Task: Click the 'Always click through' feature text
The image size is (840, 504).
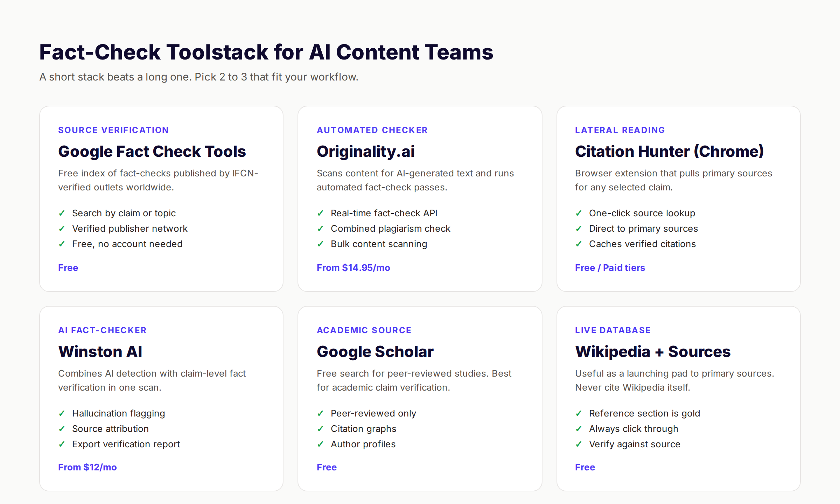Action: click(x=634, y=429)
